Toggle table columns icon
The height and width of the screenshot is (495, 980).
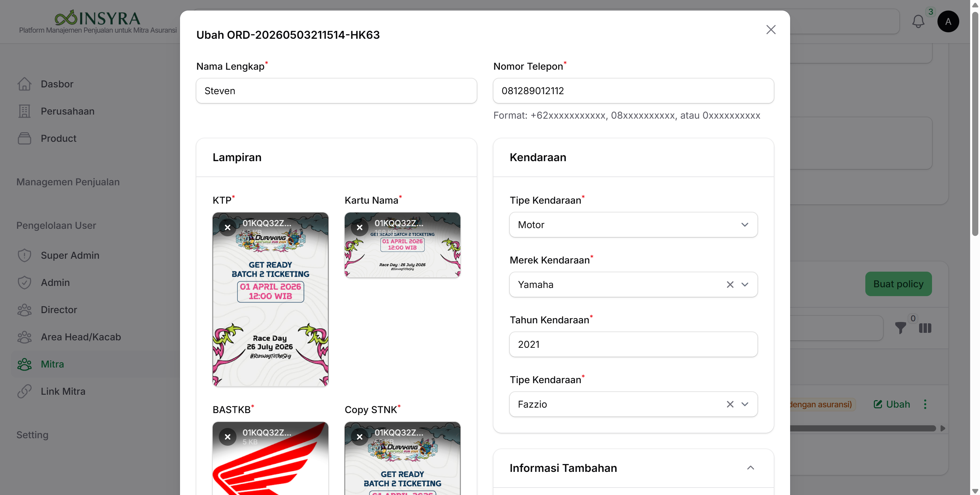coord(925,328)
